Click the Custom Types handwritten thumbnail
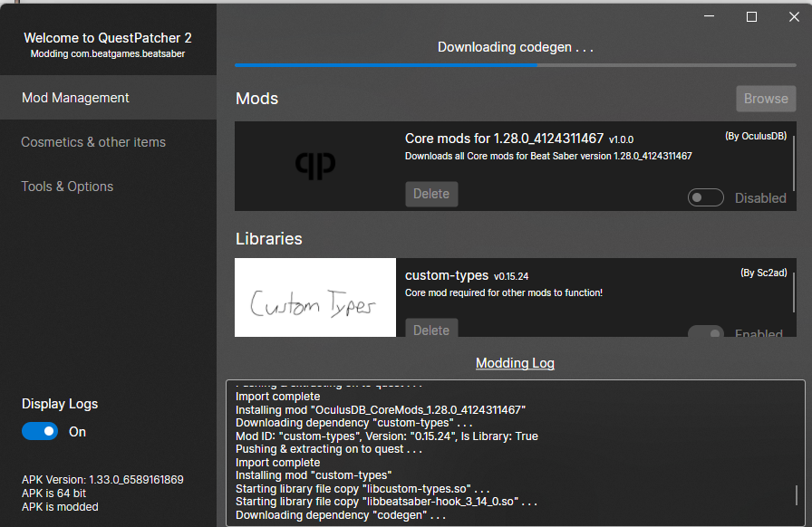This screenshot has height=527, width=812. pos(315,298)
